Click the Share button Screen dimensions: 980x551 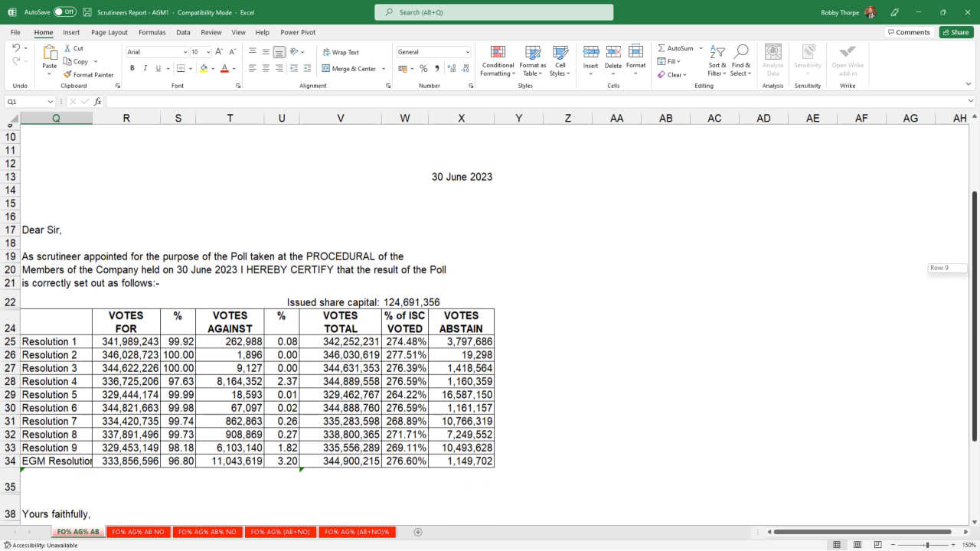pyautogui.click(x=956, y=32)
